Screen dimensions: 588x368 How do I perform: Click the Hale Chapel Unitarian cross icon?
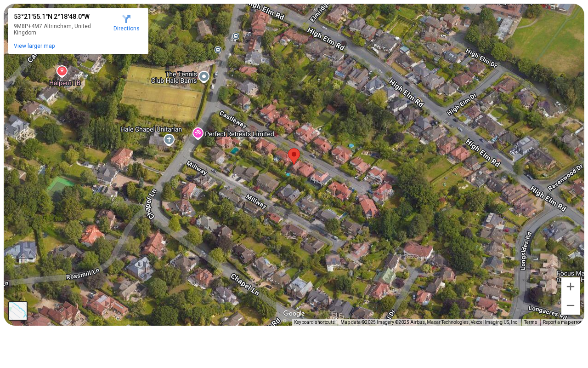tap(169, 139)
